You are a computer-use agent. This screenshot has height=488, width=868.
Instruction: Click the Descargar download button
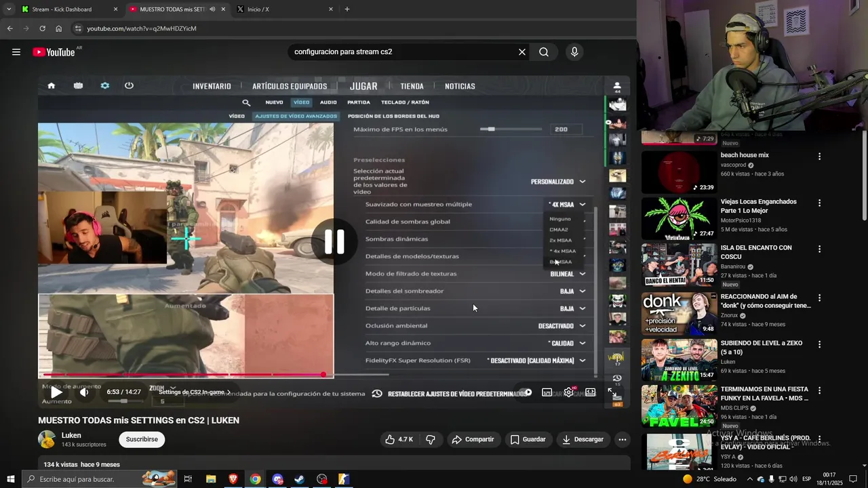(583, 439)
